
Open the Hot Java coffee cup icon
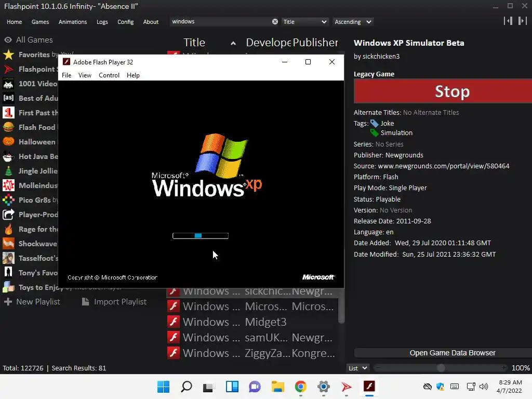point(8,156)
